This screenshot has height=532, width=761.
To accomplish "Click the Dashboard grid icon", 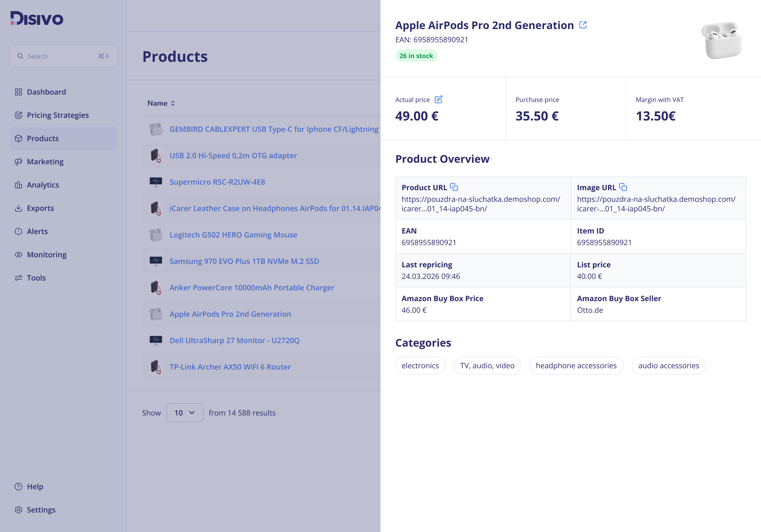I will tap(18, 92).
